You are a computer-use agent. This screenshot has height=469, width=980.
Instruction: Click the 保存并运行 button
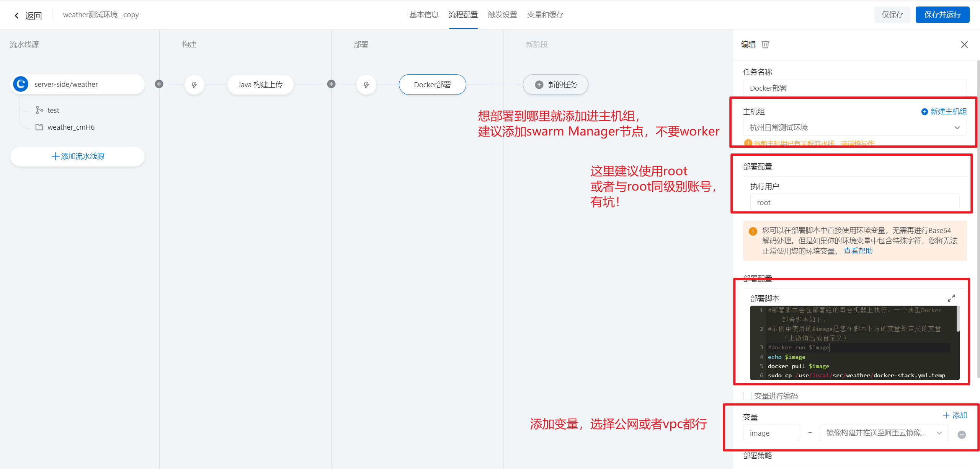coord(942,15)
